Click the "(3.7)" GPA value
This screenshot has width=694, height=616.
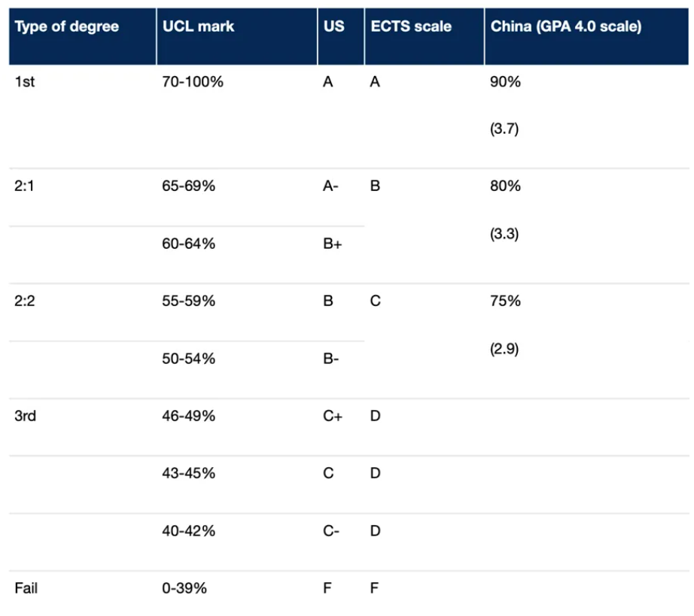[504, 129]
